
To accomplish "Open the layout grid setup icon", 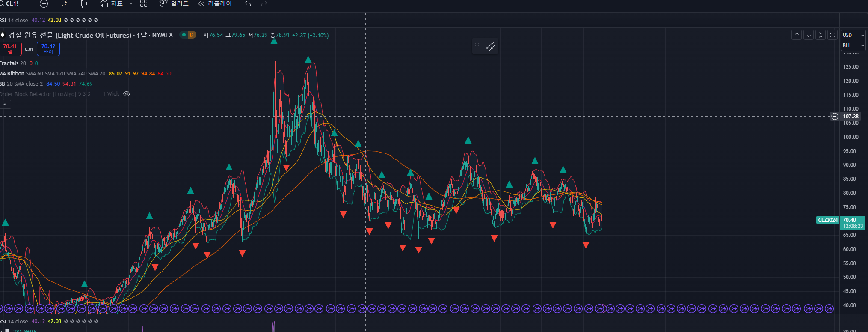I will pos(144,4).
